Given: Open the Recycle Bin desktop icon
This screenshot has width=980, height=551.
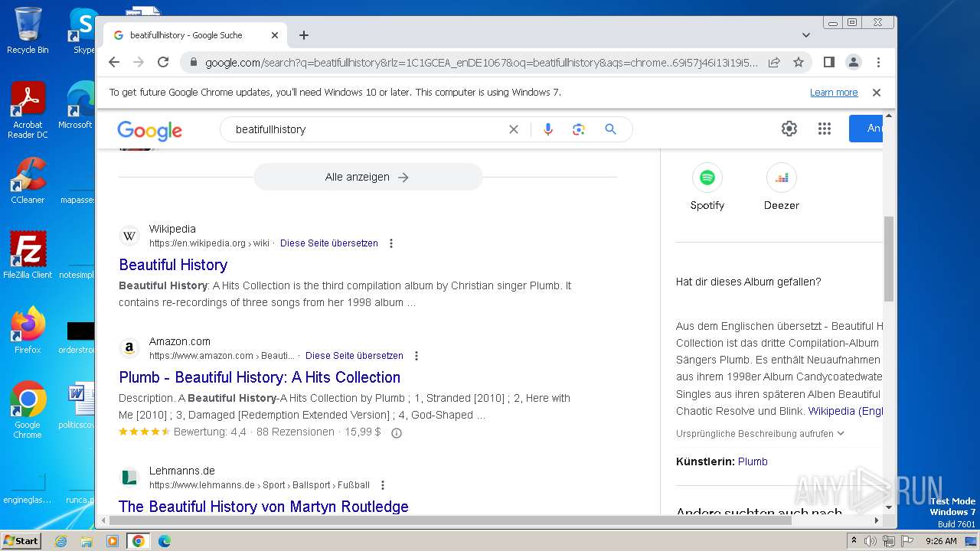Looking at the screenshot, I should pyautogui.click(x=28, y=31).
